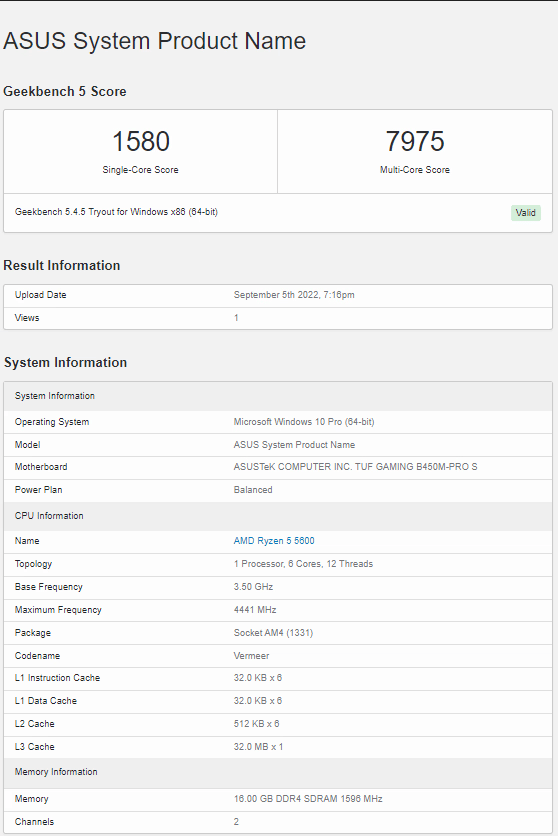Image resolution: width=558 pixels, height=836 pixels.
Task: Select Microsoft Windows 10 Pro (64-bit) value
Action: (304, 422)
